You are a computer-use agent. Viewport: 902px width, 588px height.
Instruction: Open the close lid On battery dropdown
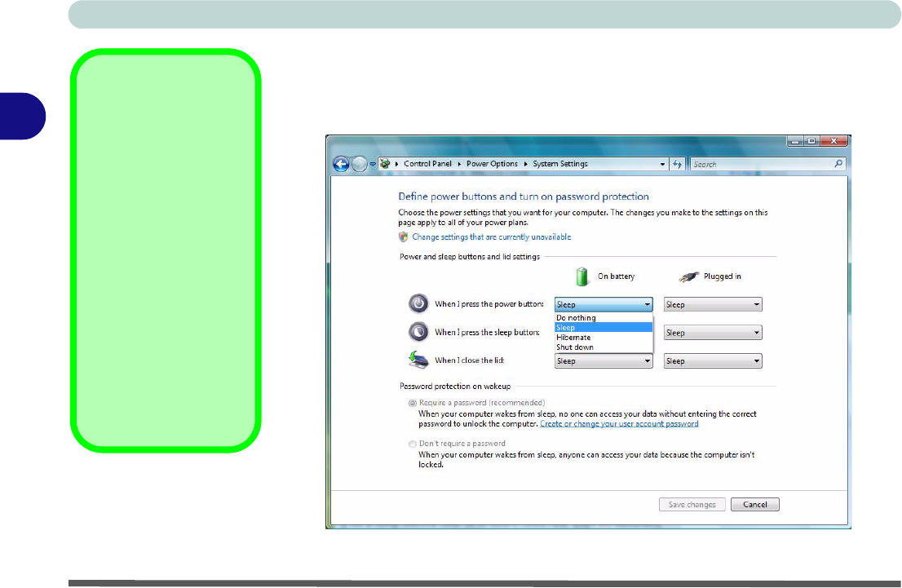(x=604, y=360)
